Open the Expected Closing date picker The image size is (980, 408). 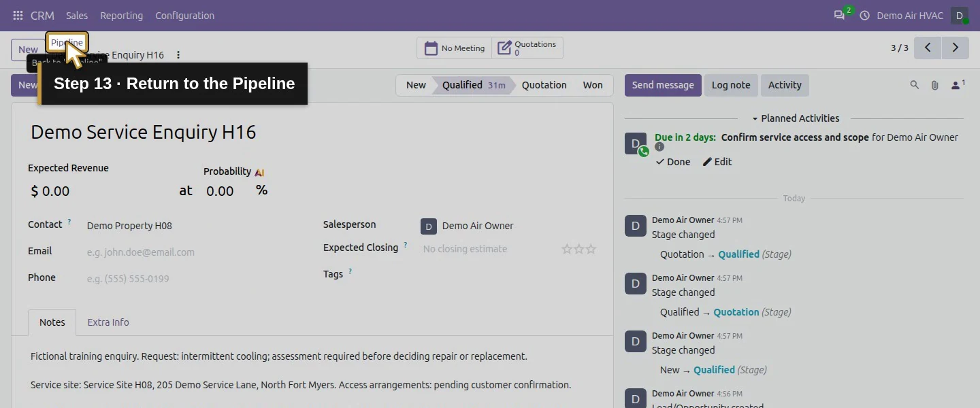tap(489, 249)
